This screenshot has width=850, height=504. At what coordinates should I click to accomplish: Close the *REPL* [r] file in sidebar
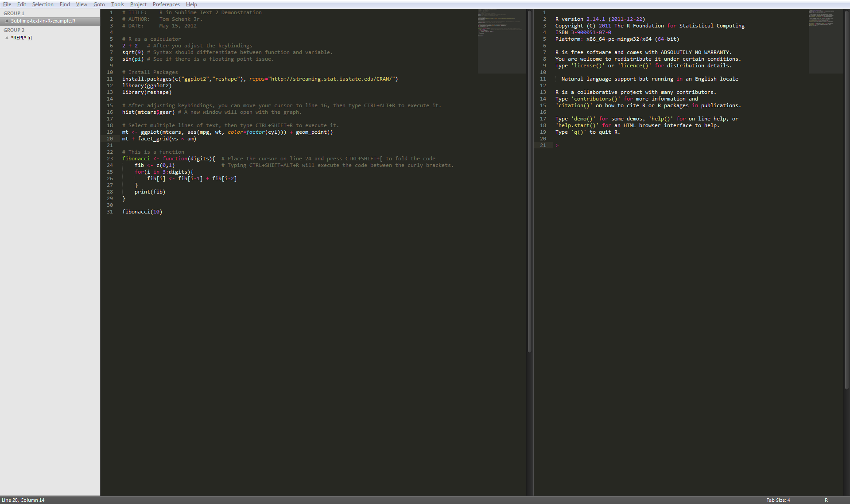pos(7,38)
